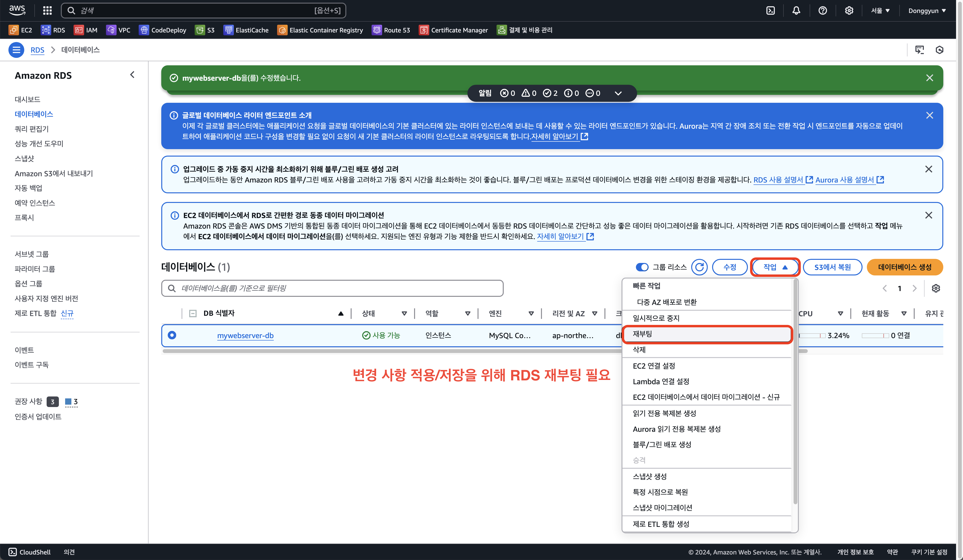Focus the database filter input field
This screenshot has width=963, height=560.
click(x=332, y=288)
